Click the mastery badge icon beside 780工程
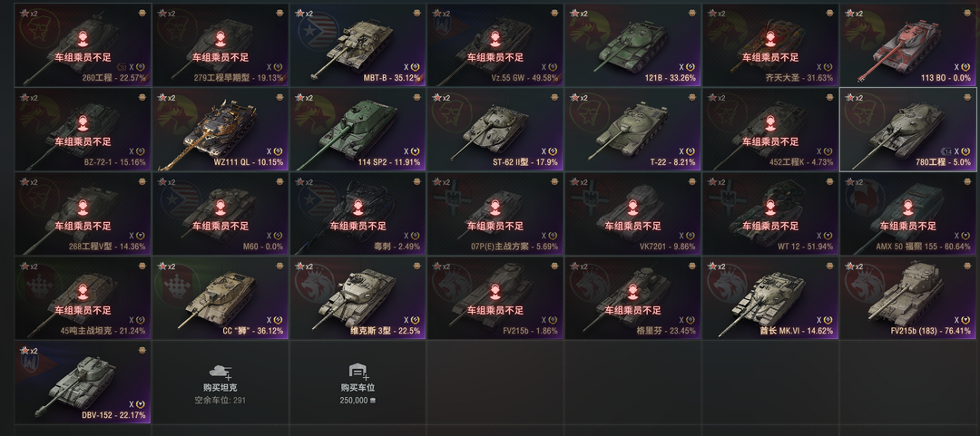 click(946, 151)
